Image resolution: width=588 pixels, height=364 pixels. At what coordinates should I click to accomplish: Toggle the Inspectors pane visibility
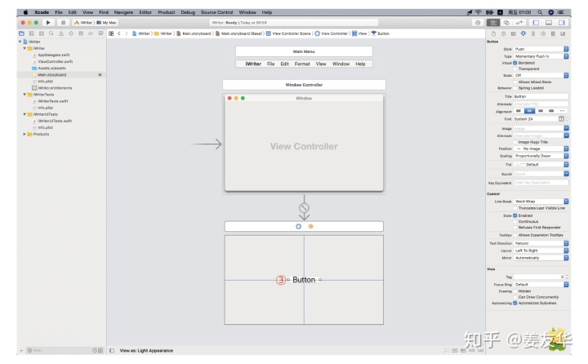pos(561,23)
